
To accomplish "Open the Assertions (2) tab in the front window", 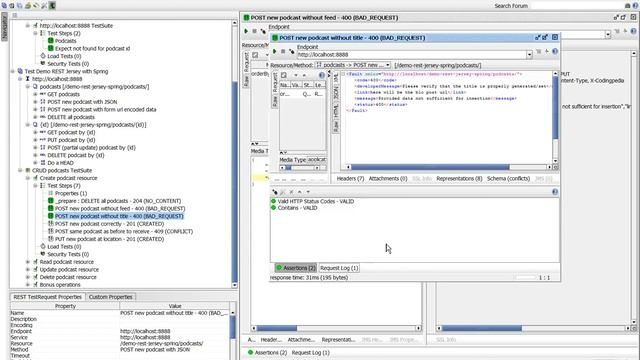I will pyautogui.click(x=296, y=268).
